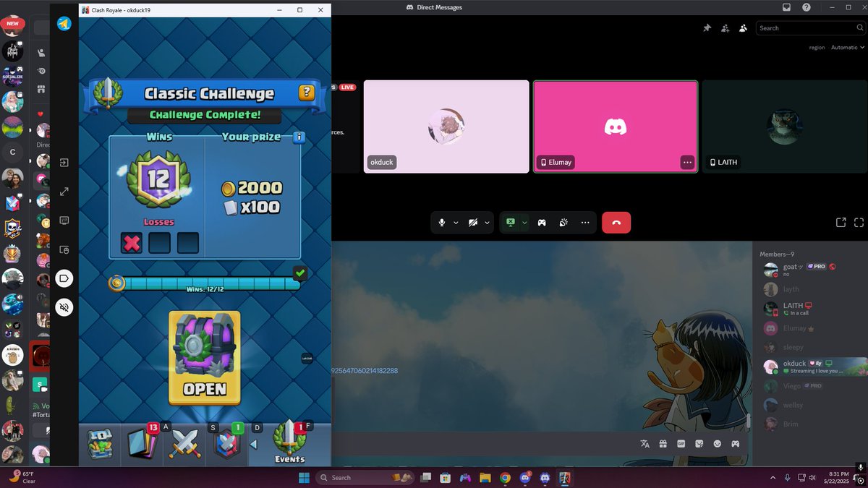Open the GIF picker
The image size is (868, 488).
click(681, 443)
